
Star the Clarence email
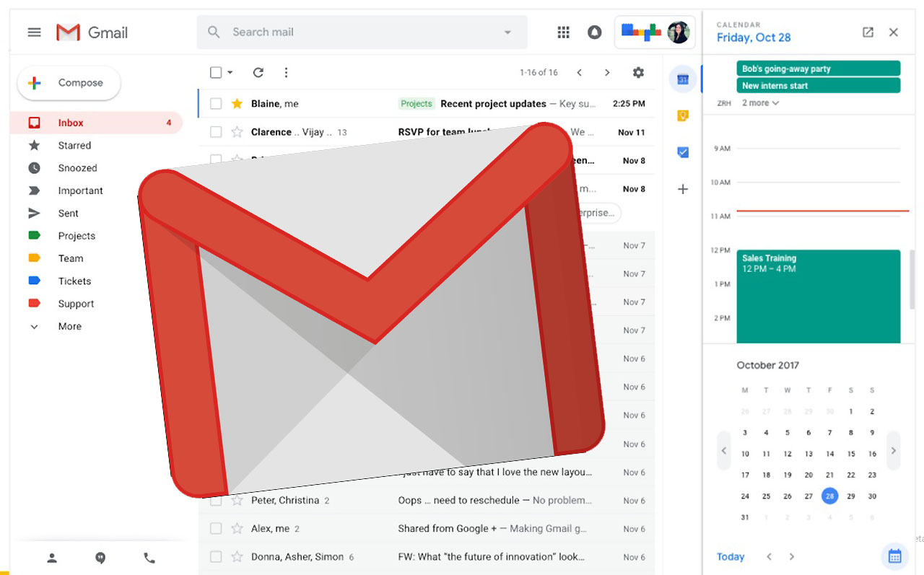point(237,132)
